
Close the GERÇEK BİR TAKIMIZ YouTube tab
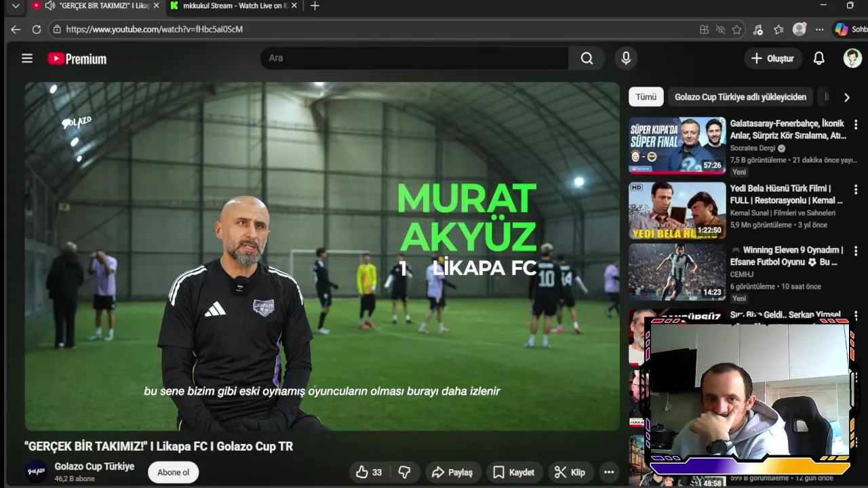[156, 6]
